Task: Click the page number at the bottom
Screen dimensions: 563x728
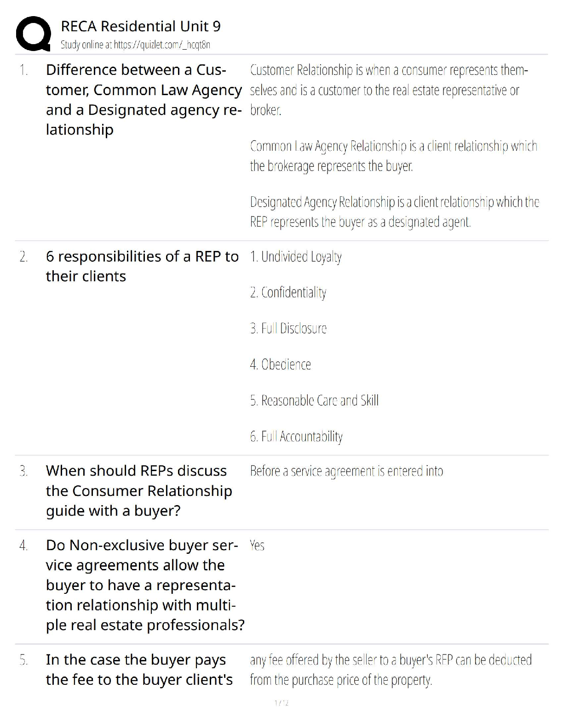Action: (x=281, y=703)
